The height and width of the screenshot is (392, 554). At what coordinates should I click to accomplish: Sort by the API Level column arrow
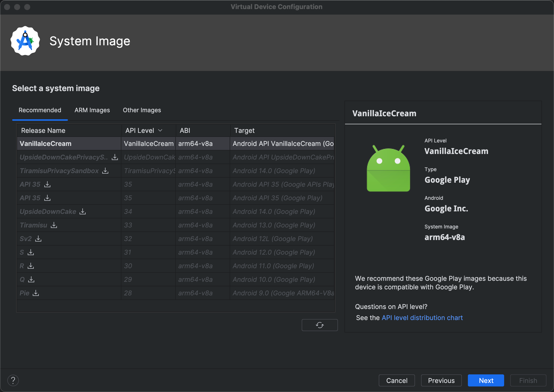pos(160,130)
